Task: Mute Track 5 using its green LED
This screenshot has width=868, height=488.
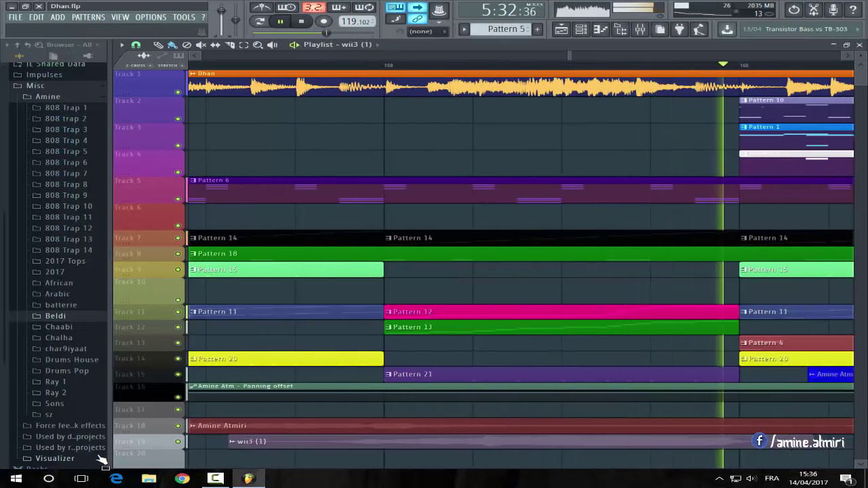Action: tap(178, 199)
